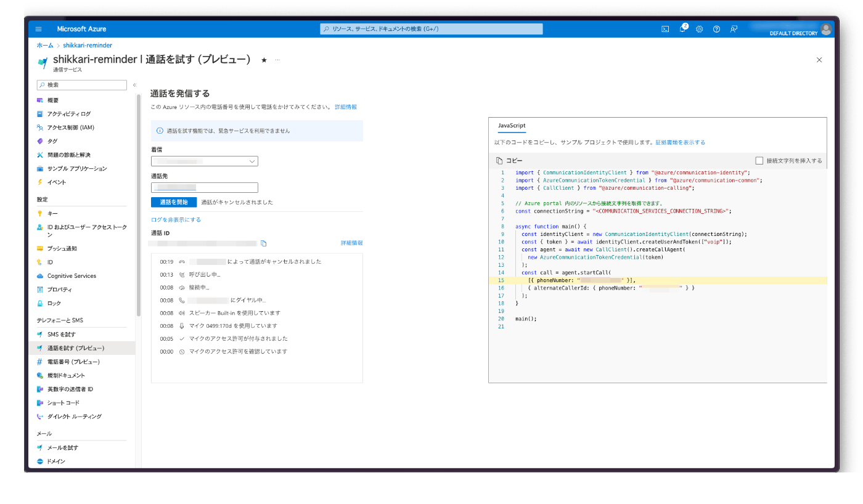The height and width of the screenshot is (504, 863).
Task: Click the イベント lightning icon
Action: click(x=40, y=182)
